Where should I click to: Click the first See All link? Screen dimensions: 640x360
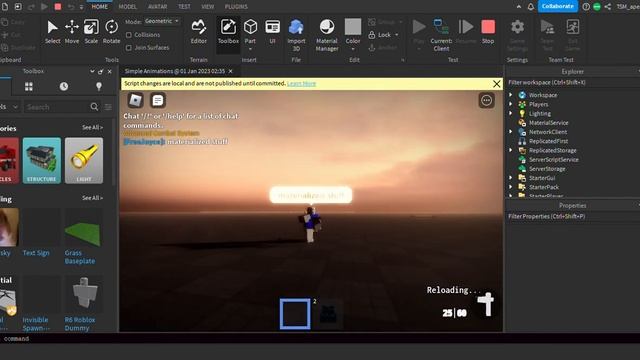[x=92, y=127]
